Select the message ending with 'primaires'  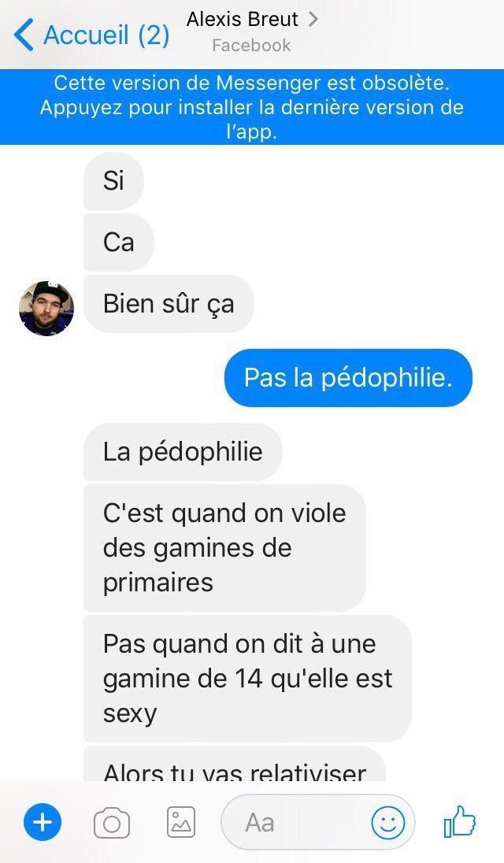point(224,547)
